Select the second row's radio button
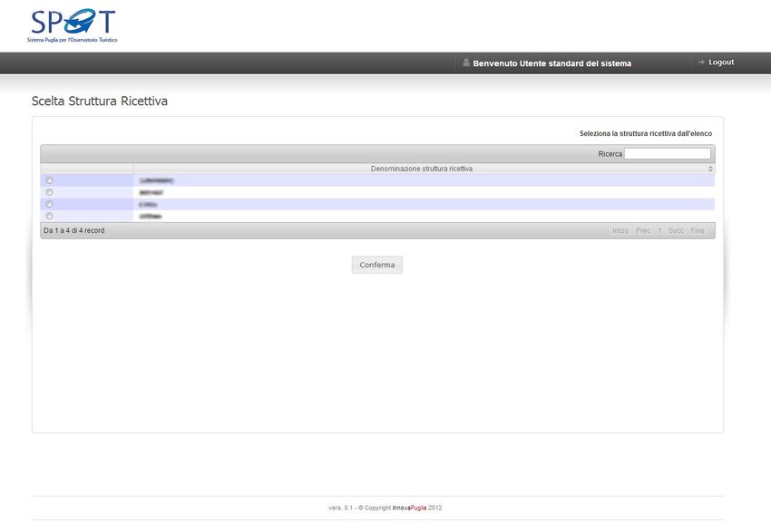The image size is (771, 532). click(x=49, y=192)
